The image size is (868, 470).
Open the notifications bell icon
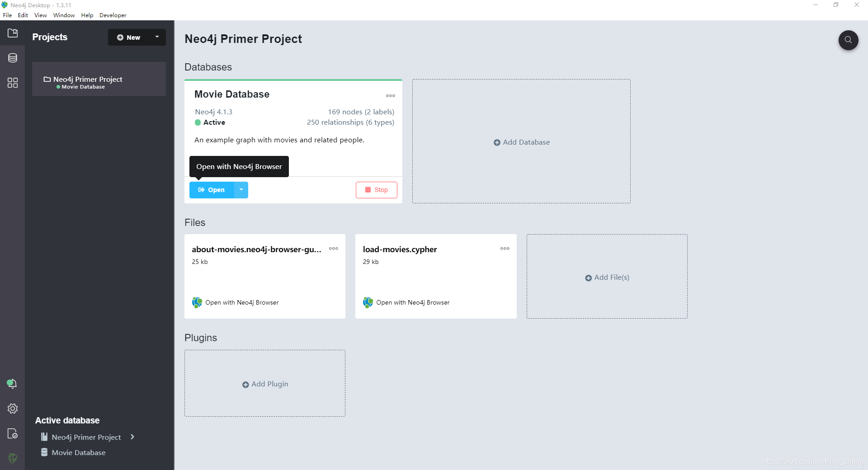[x=12, y=384]
